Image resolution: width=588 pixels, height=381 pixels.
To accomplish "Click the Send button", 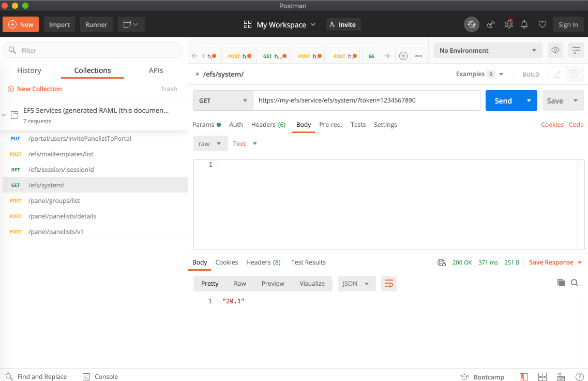I will tap(503, 100).
